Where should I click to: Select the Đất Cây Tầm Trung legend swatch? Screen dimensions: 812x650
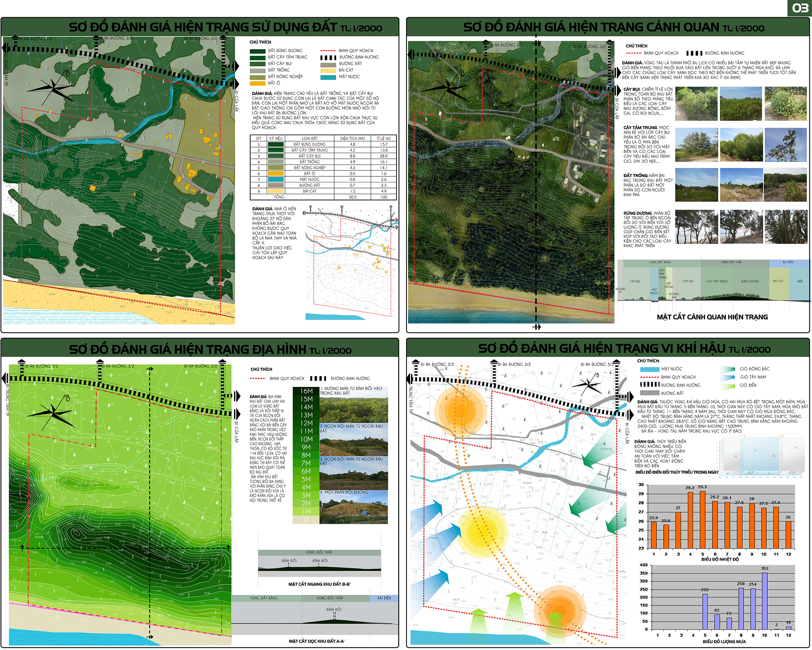click(x=258, y=57)
